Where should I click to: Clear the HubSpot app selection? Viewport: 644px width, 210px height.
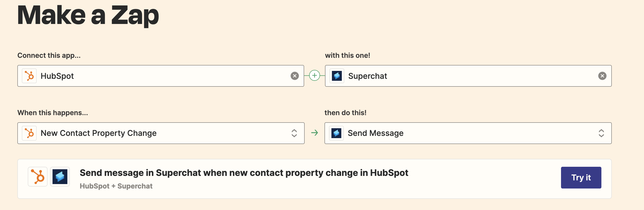(295, 76)
